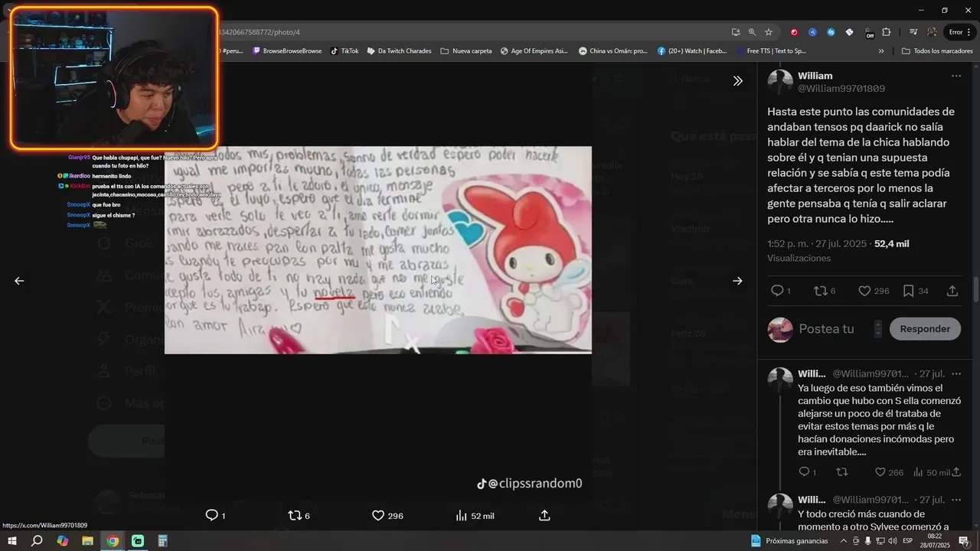Collapse the side panel with double chevron
Image resolution: width=980 pixels, height=551 pixels.
(737, 80)
